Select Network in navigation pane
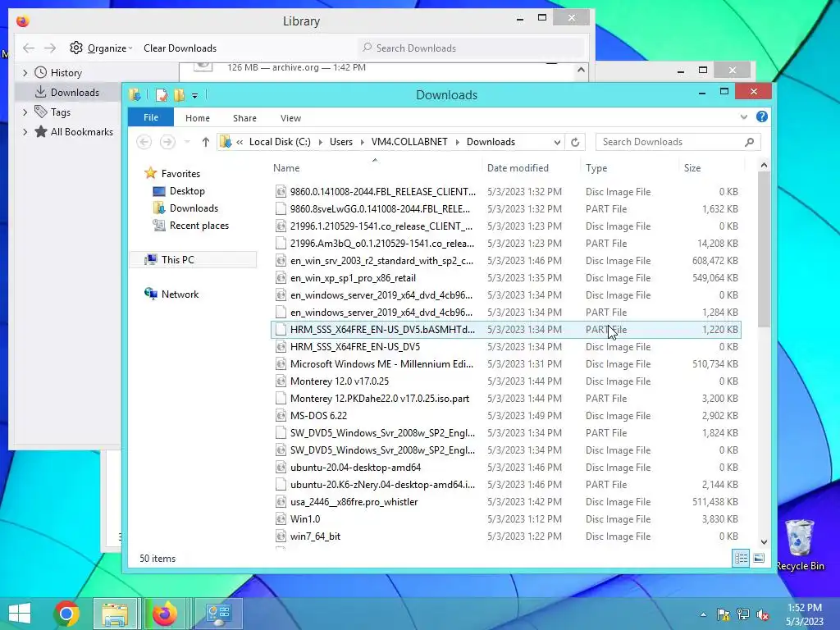The width and height of the screenshot is (840, 630). click(x=180, y=294)
